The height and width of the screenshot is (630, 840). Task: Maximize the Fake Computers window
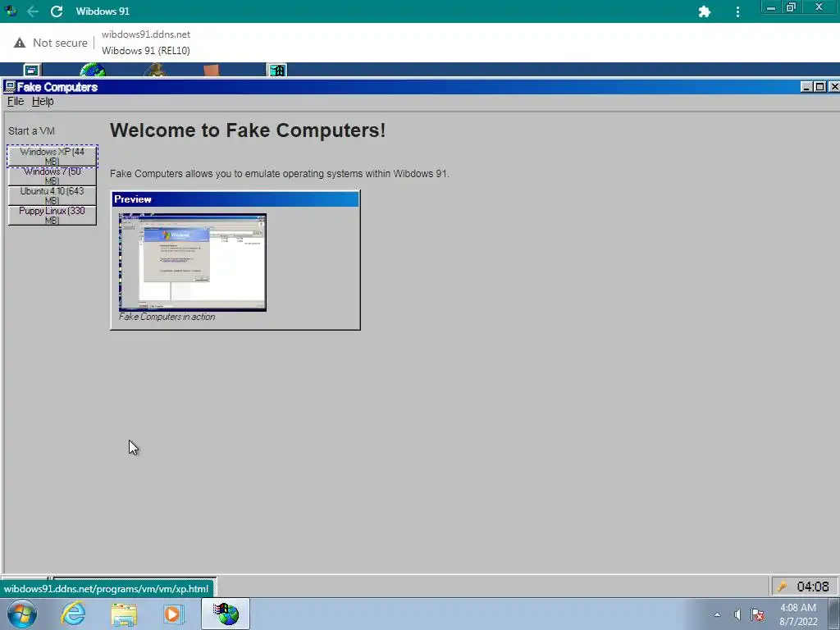tap(819, 87)
